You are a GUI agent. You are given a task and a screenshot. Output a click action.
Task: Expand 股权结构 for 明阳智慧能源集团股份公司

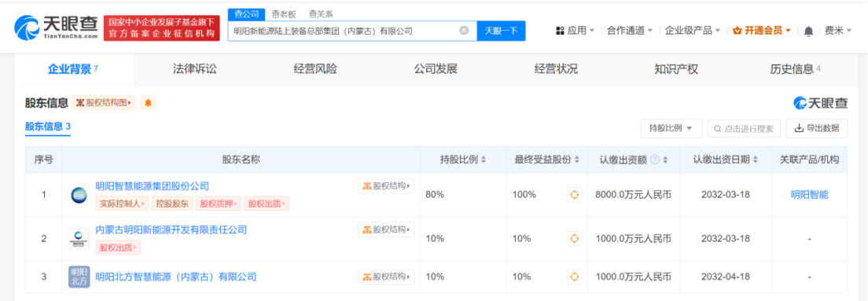pyautogui.click(x=386, y=186)
